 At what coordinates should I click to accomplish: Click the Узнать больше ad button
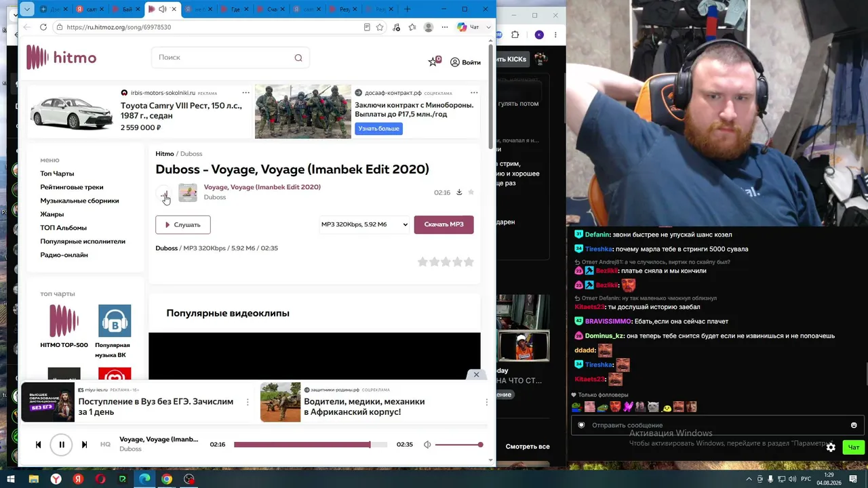[x=378, y=128]
